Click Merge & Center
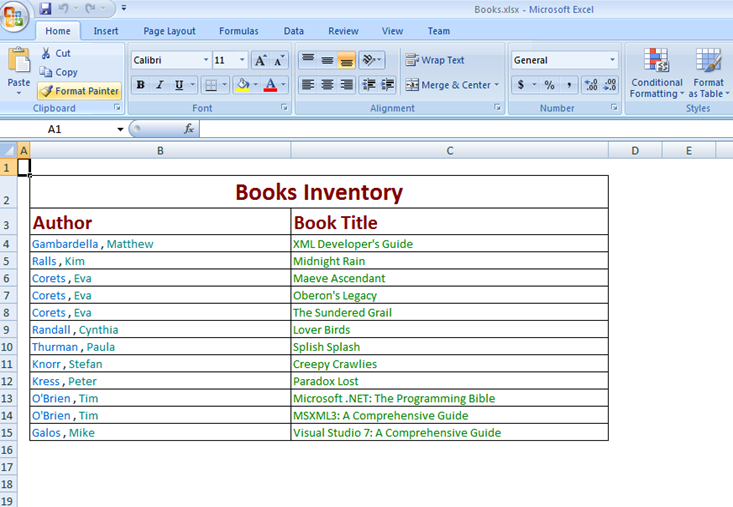The height and width of the screenshot is (507, 733). coord(448,85)
